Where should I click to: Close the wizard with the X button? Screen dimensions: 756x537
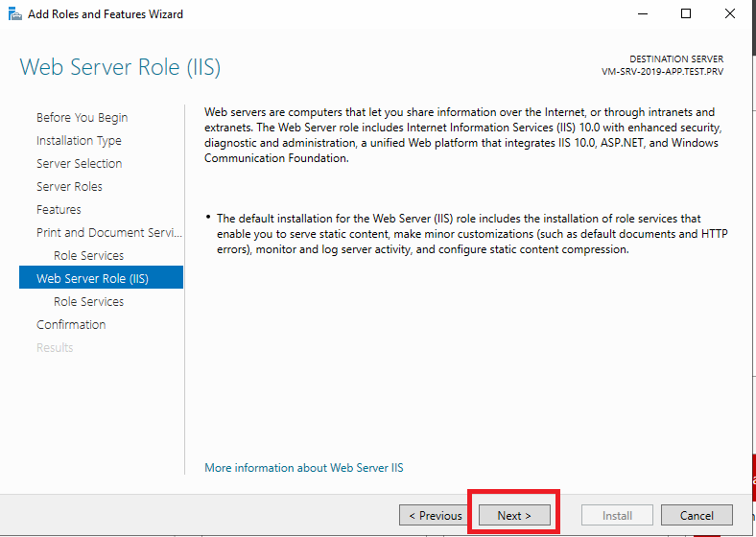click(730, 14)
